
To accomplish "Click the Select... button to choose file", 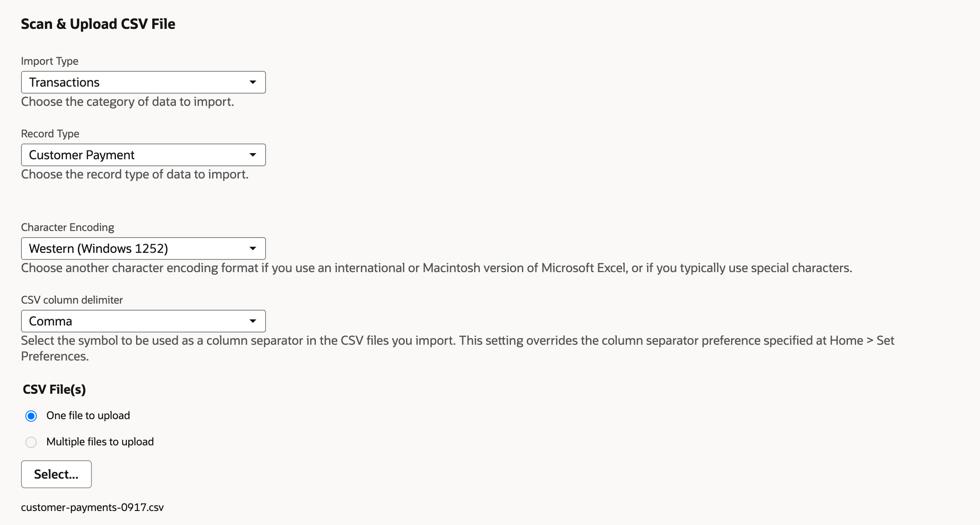I will point(56,474).
